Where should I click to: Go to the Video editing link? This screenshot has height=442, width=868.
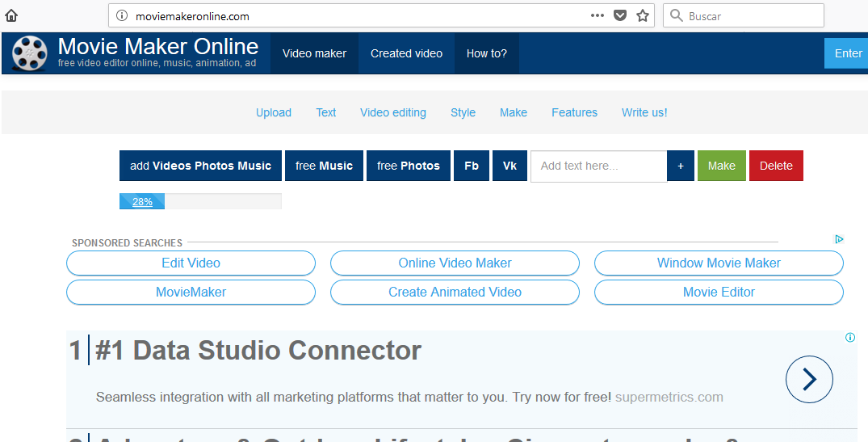[x=393, y=112]
